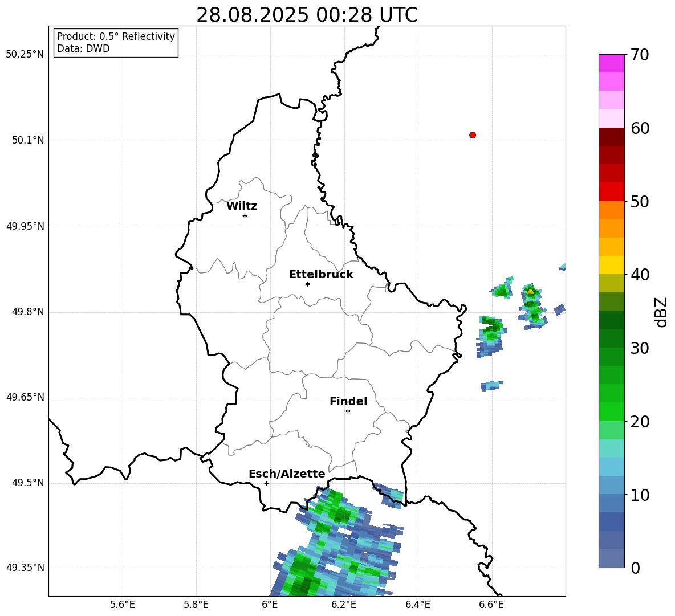Screen dimensions: 675x616
Task: Click the 70 tick label on colorbar
Action: [x=640, y=55]
